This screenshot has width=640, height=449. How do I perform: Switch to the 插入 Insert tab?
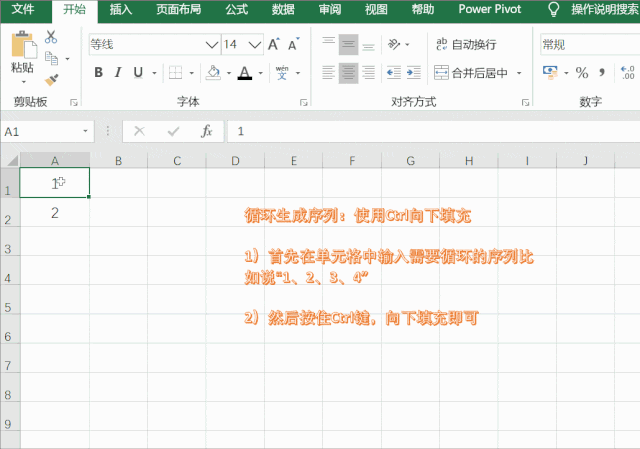(120, 9)
